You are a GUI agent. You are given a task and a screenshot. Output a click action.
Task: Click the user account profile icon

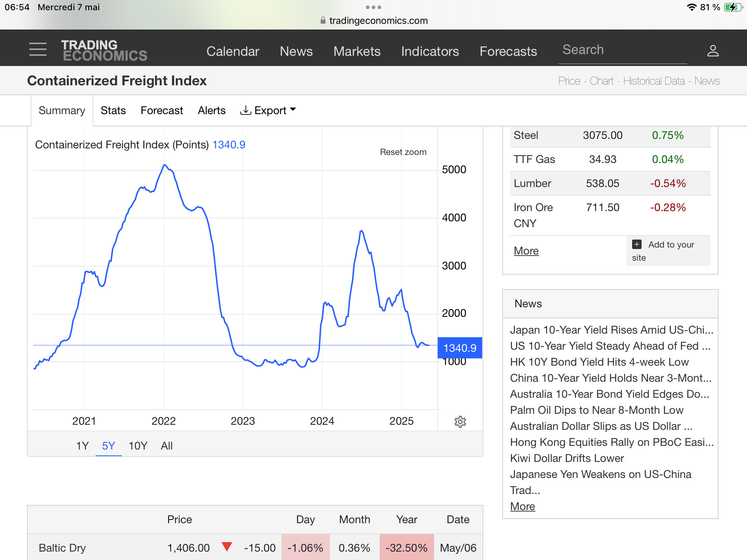[x=713, y=51]
